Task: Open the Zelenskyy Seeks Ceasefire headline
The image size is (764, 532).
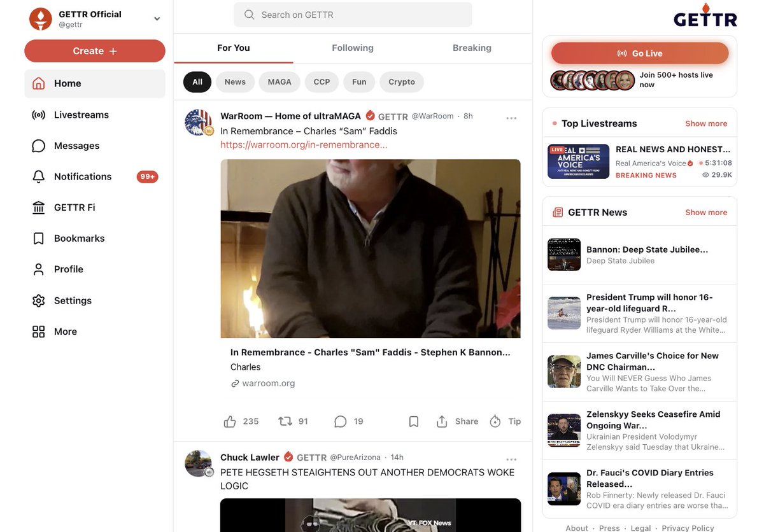Action: 653,420
